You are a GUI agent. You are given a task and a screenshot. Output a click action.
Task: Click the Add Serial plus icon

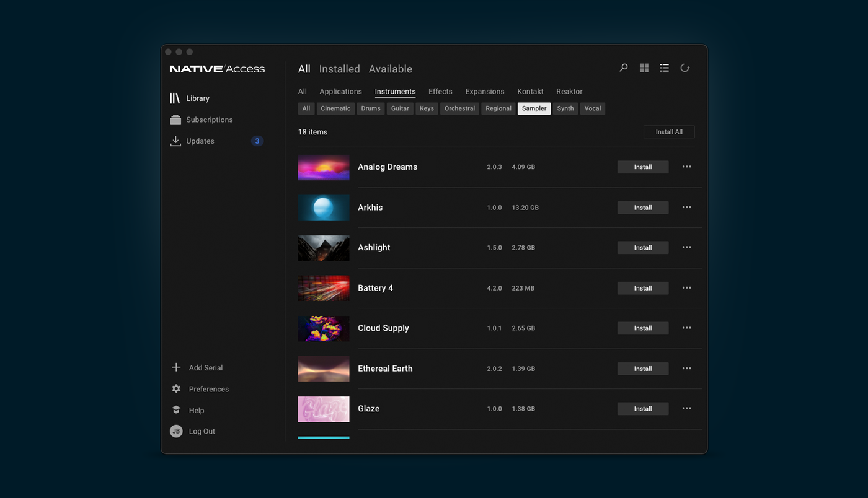176,367
